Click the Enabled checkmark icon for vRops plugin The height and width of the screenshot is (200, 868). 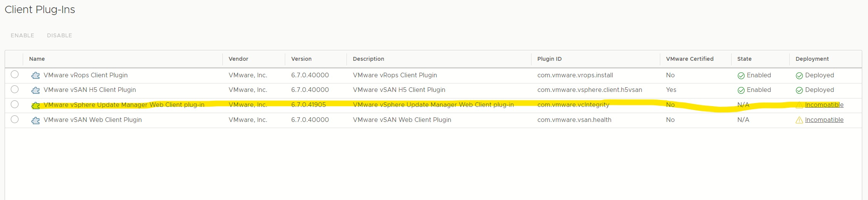[x=741, y=76]
